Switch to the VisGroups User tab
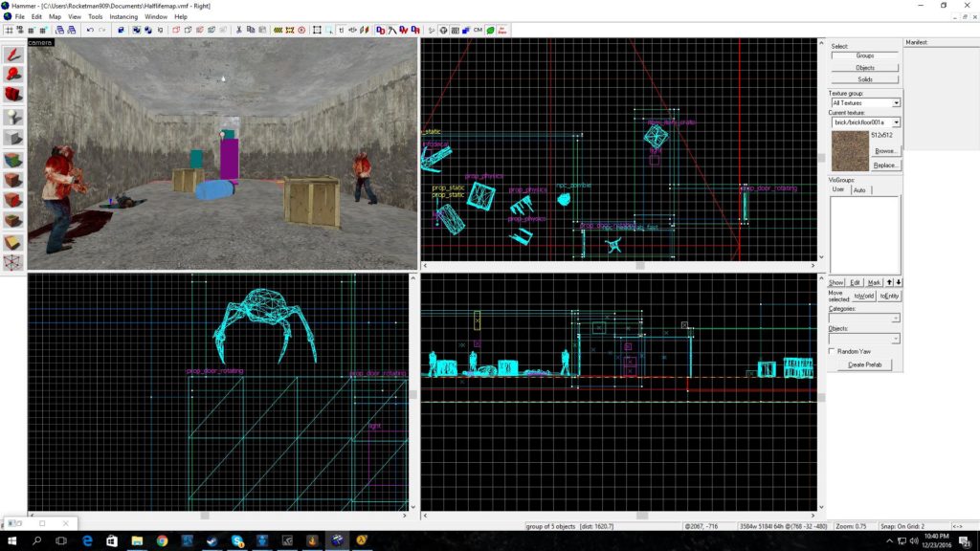The width and height of the screenshot is (980, 551). (x=838, y=189)
